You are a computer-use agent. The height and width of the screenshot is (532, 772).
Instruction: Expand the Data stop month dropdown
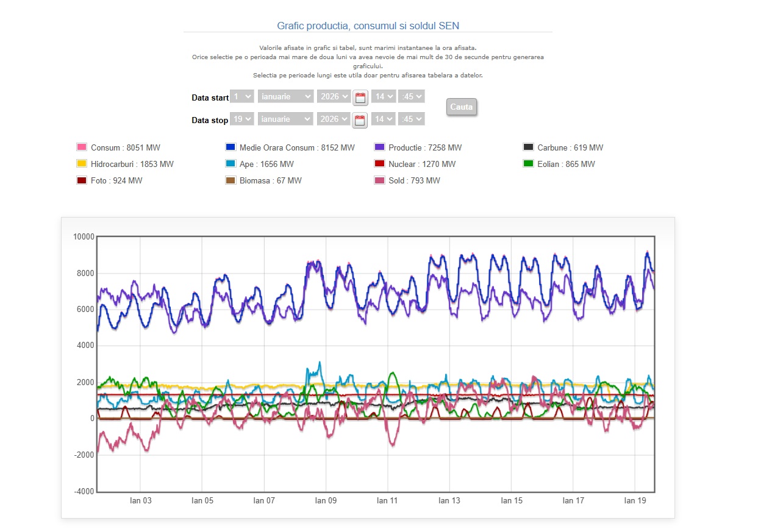tap(285, 119)
